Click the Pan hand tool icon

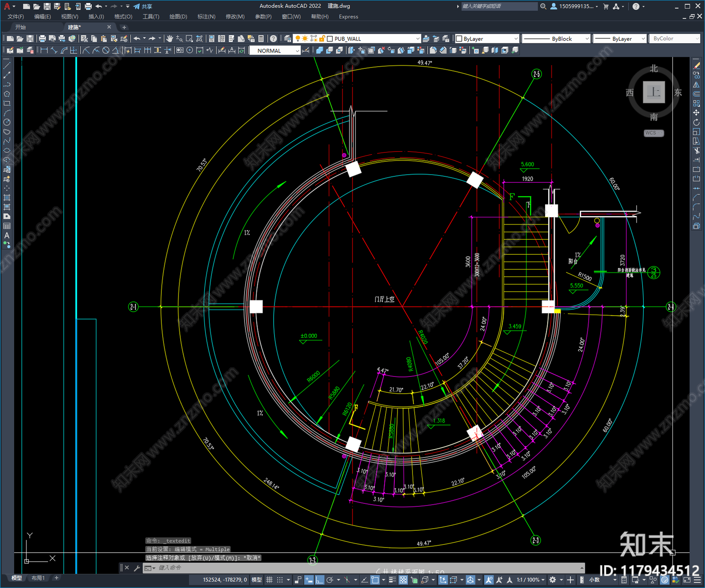(x=170, y=39)
